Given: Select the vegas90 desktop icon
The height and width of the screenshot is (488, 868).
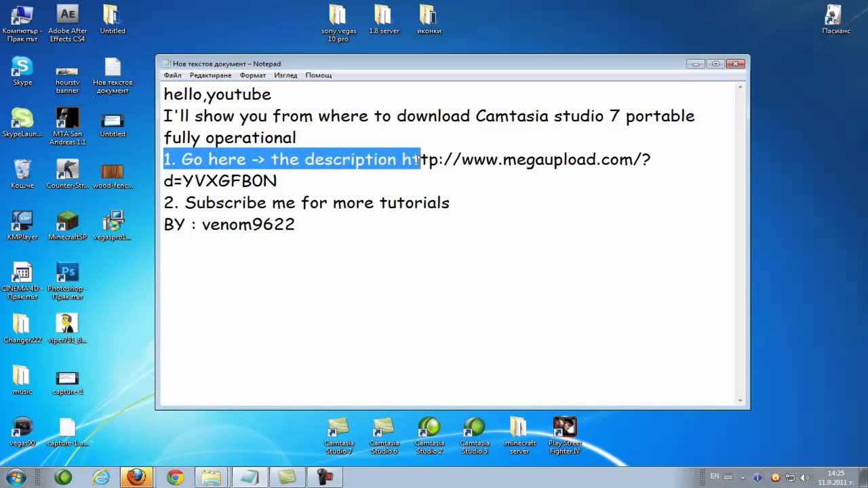Looking at the screenshot, I should pos(22,432).
